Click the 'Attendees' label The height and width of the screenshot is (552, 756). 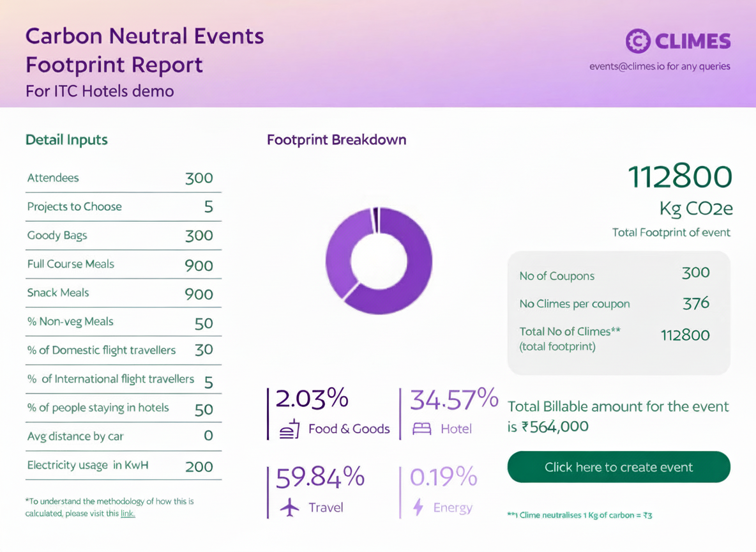[x=53, y=178]
